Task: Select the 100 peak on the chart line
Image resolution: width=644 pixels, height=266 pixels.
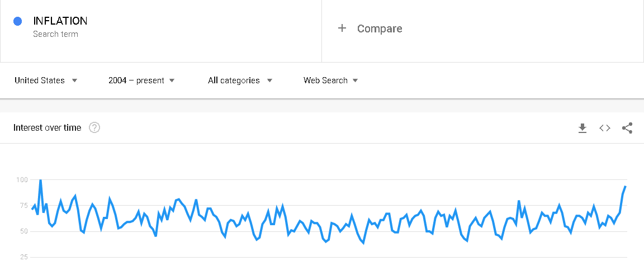Action: (x=40, y=180)
